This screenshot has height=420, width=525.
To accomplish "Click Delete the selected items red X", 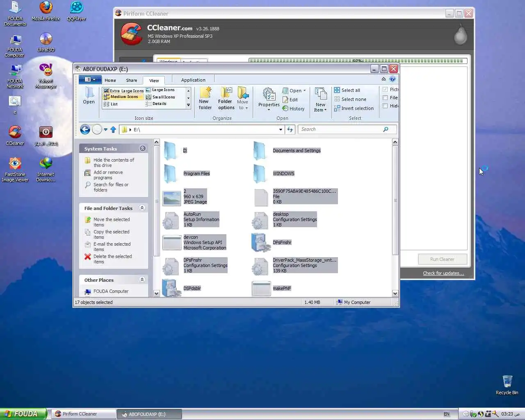I will pyautogui.click(x=88, y=257).
